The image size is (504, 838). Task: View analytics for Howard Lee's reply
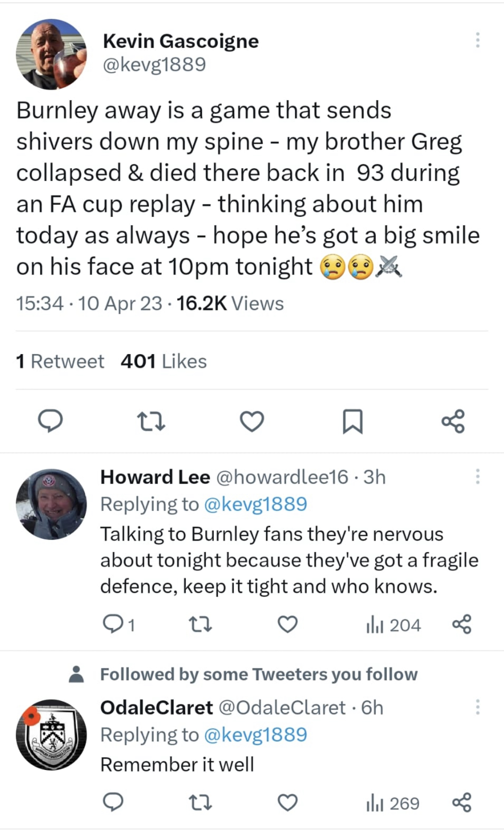click(393, 625)
